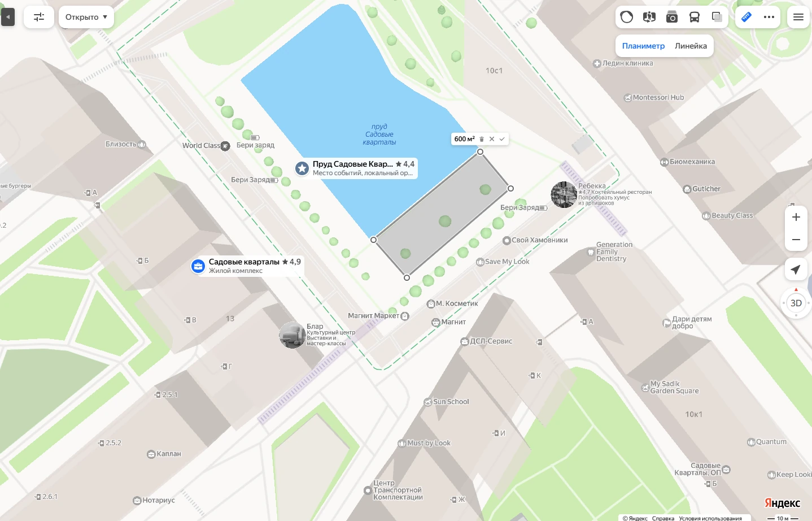Expand the collapsed side panel arrow
The width and height of the screenshot is (812, 521).
[8, 17]
